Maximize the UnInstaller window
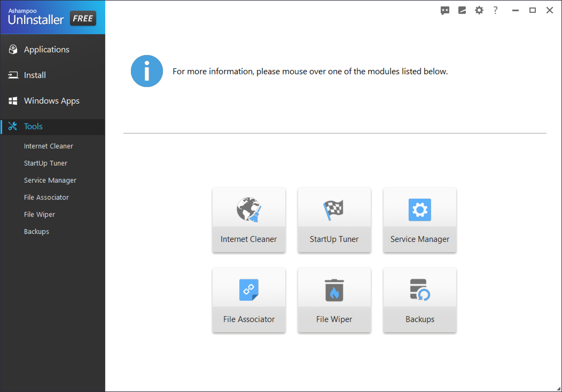This screenshot has height=392, width=562. pos(533,10)
